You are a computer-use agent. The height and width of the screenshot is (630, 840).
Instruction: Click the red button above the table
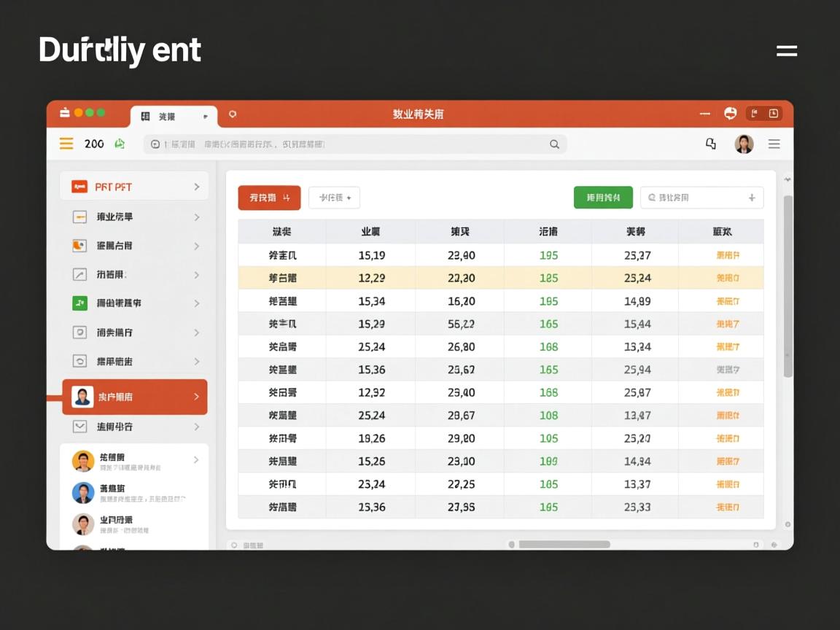click(269, 198)
